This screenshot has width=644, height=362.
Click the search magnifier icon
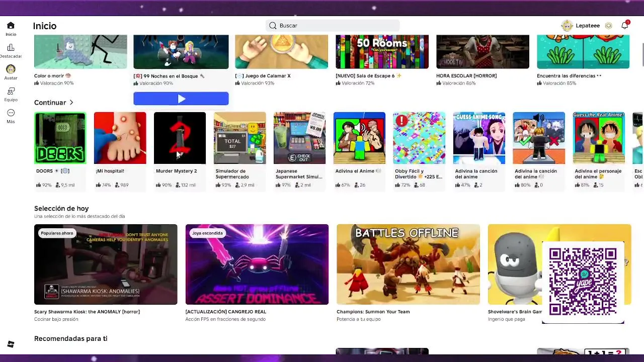coord(273,26)
